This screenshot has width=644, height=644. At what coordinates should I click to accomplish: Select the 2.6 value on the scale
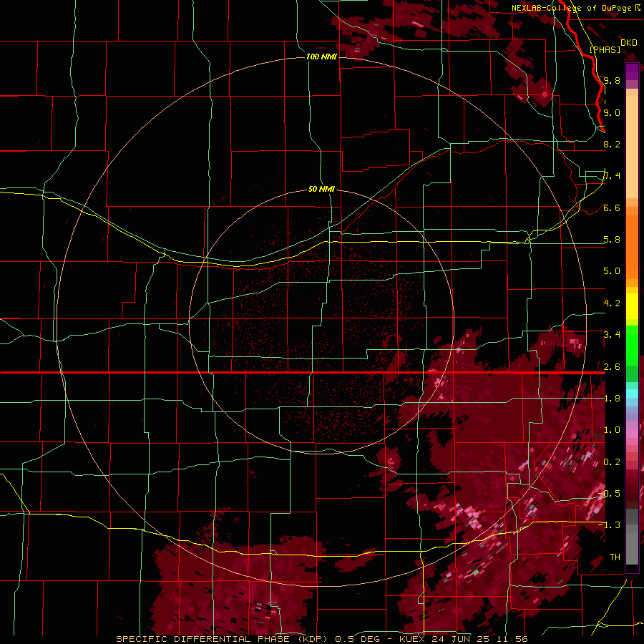(612, 367)
